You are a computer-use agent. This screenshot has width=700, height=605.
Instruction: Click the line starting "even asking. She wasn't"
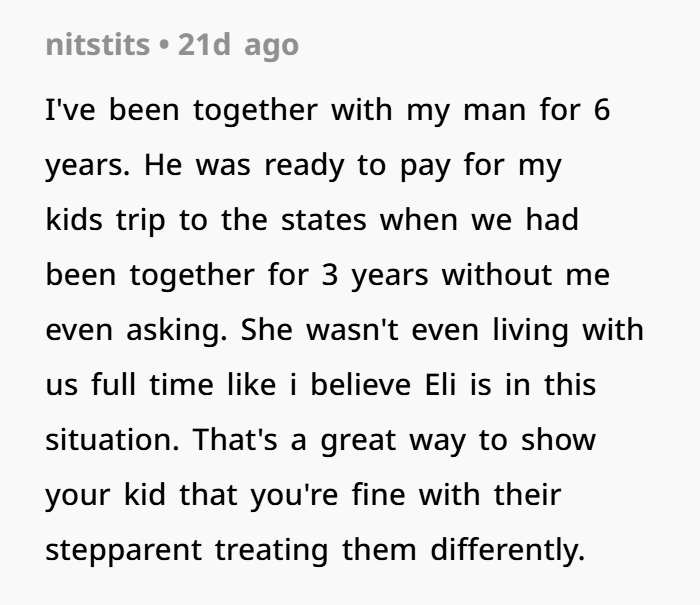click(345, 330)
